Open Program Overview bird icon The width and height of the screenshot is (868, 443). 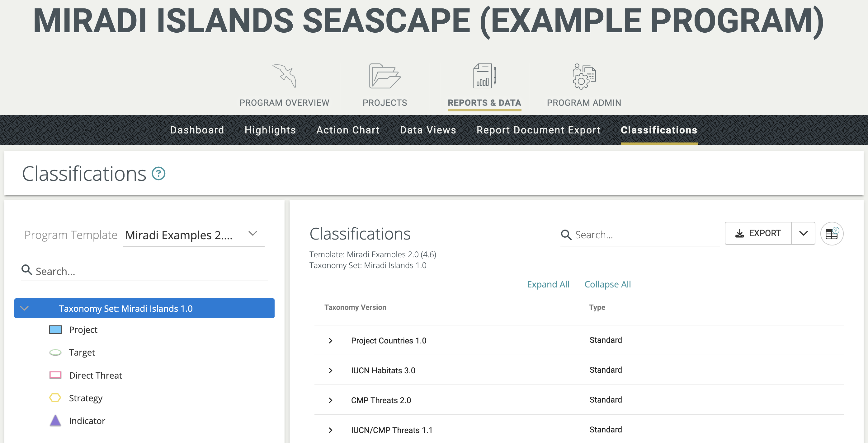284,76
